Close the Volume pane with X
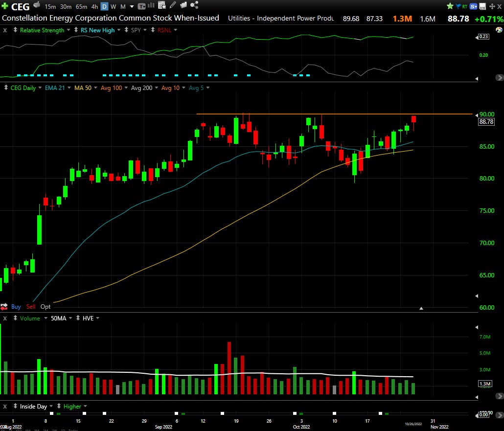Image resolution: width=504 pixels, height=431 pixels. [x=5, y=318]
